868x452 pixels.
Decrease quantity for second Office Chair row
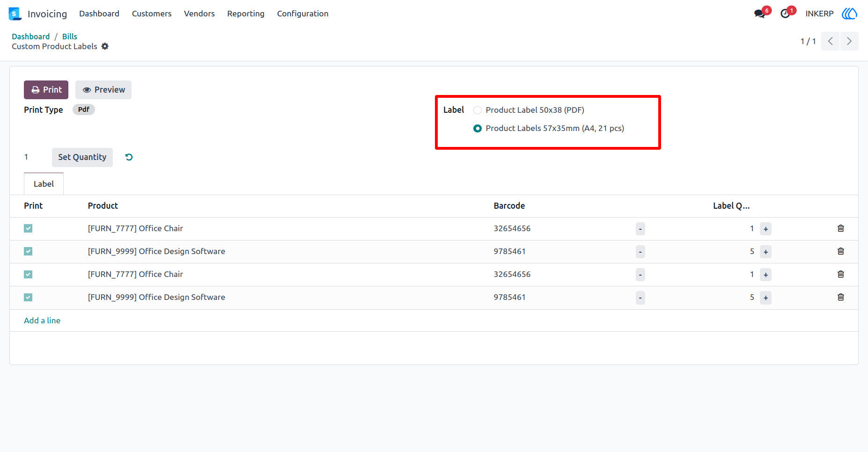point(640,275)
